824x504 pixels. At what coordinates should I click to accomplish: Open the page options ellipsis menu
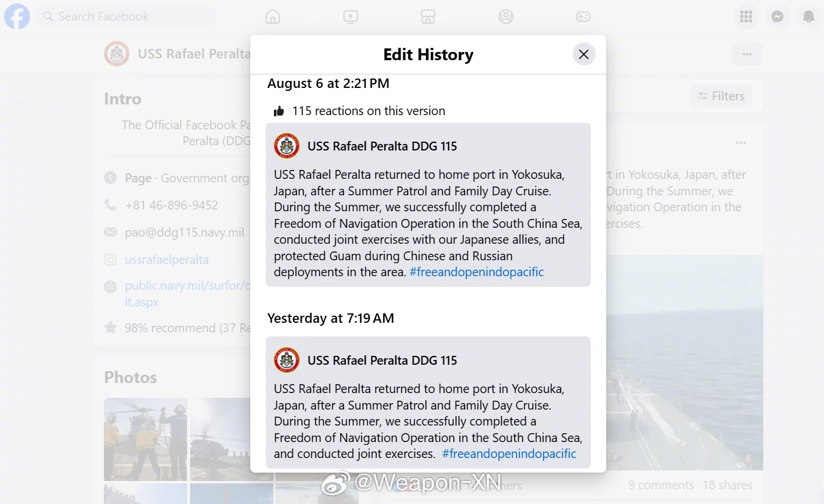point(747,54)
